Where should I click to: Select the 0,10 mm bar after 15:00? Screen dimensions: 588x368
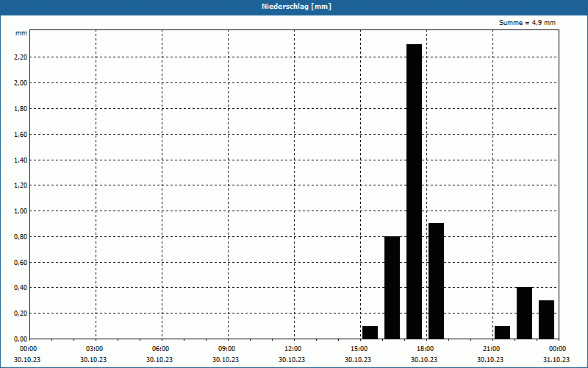pyautogui.click(x=370, y=333)
